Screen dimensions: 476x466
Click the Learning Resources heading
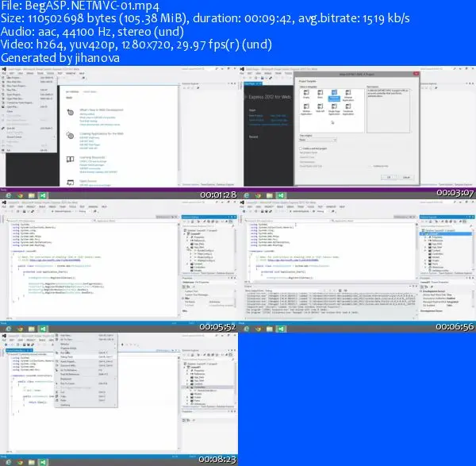click(x=92, y=157)
